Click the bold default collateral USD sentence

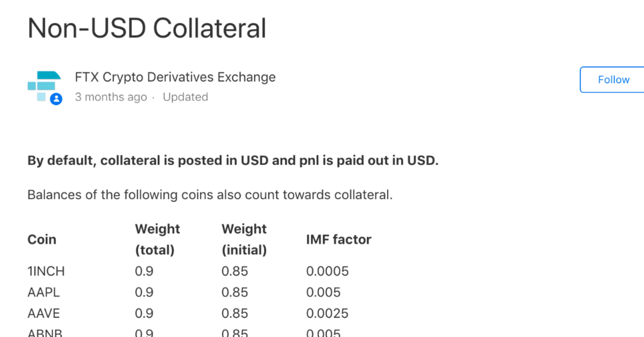point(233,161)
